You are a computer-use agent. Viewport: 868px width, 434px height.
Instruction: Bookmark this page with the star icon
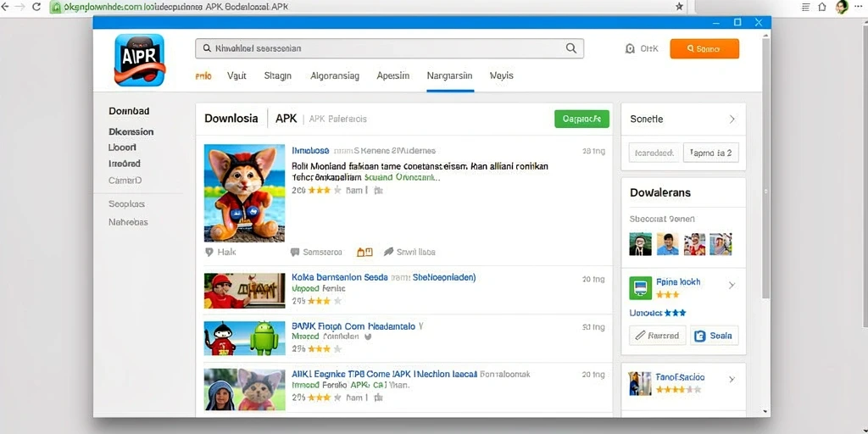(x=679, y=7)
